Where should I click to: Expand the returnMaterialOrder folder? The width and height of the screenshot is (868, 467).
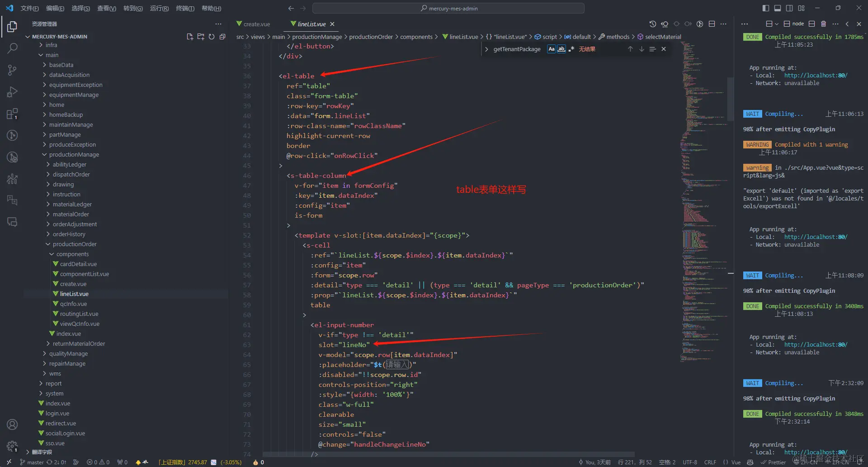[79, 344]
